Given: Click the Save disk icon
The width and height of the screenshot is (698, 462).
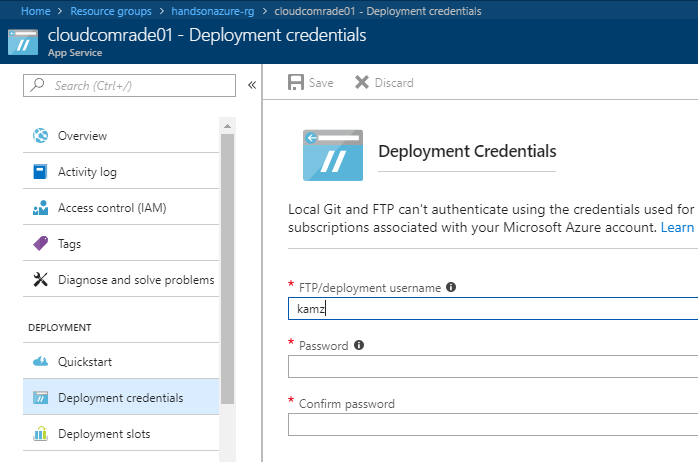Looking at the screenshot, I should pos(296,82).
